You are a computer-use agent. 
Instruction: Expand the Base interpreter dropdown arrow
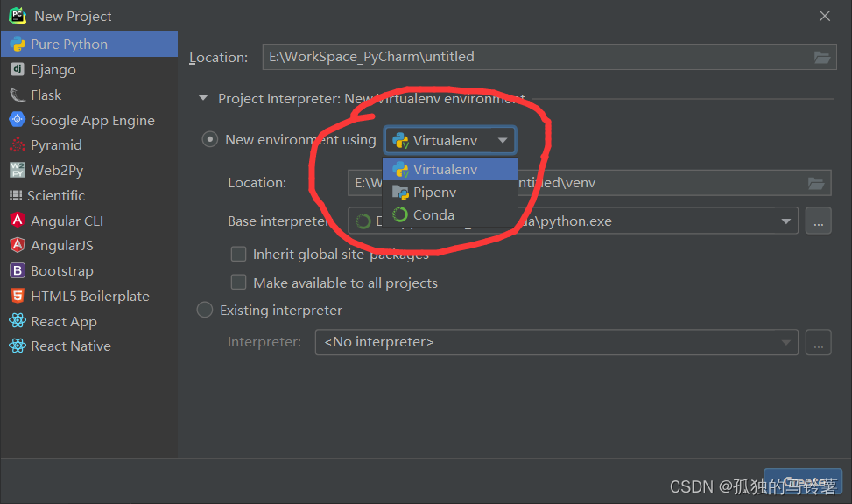coord(785,221)
